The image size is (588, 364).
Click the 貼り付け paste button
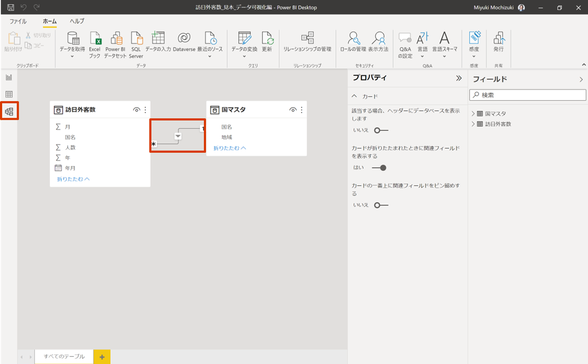(13, 42)
